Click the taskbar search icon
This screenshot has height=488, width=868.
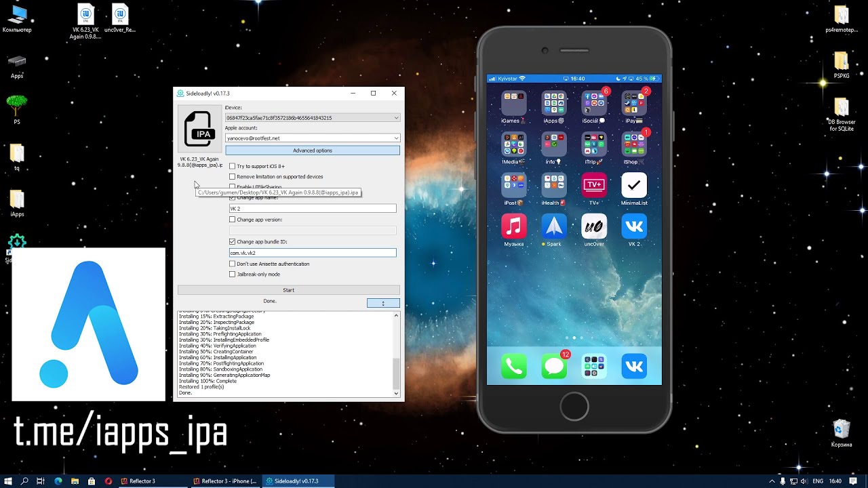[24, 481]
